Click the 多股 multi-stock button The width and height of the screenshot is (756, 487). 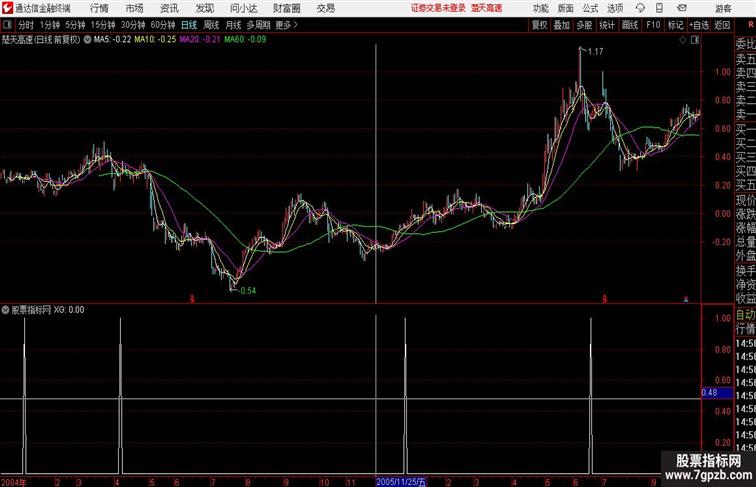(x=584, y=25)
